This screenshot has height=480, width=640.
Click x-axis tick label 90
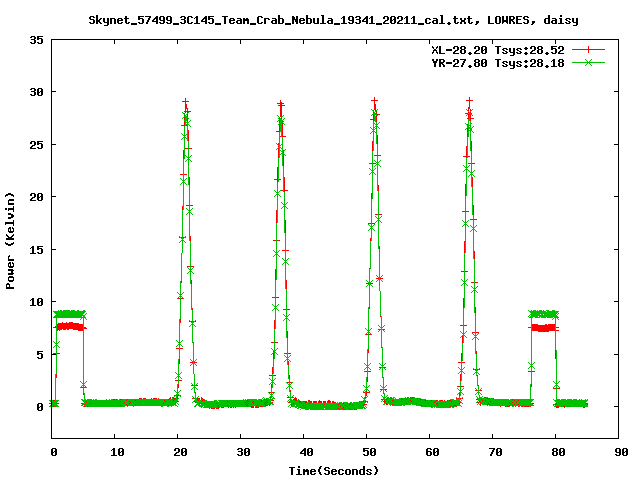tap(621, 452)
